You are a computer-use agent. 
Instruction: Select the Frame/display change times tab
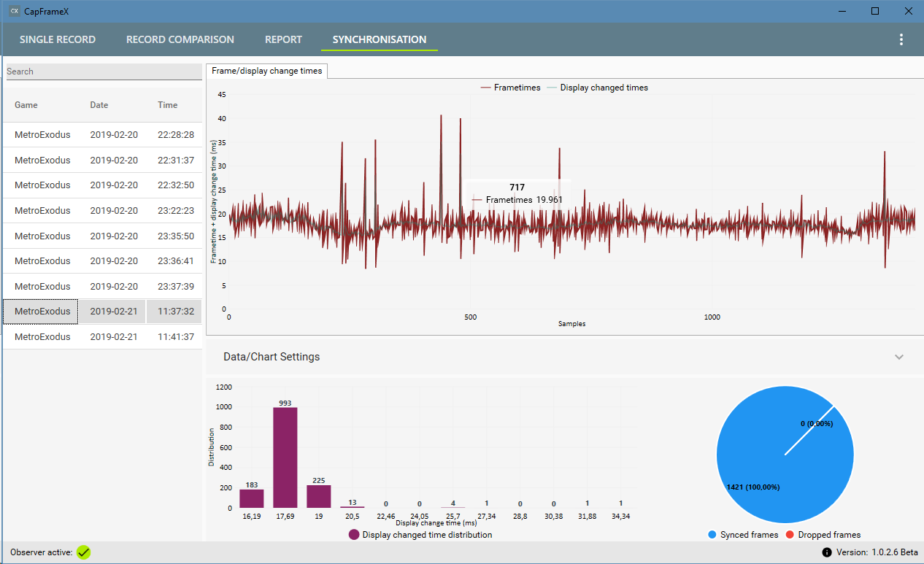coord(267,71)
